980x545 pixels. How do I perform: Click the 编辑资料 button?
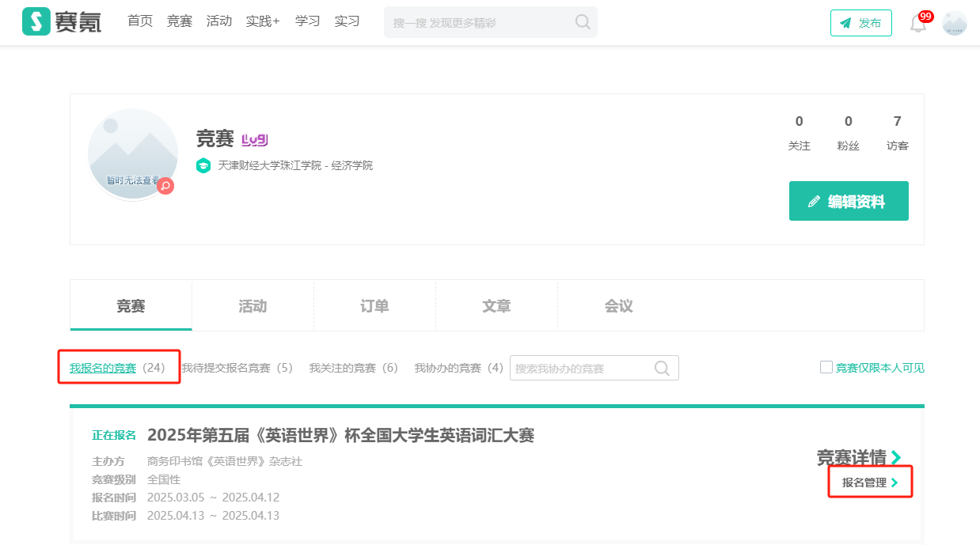coord(849,201)
